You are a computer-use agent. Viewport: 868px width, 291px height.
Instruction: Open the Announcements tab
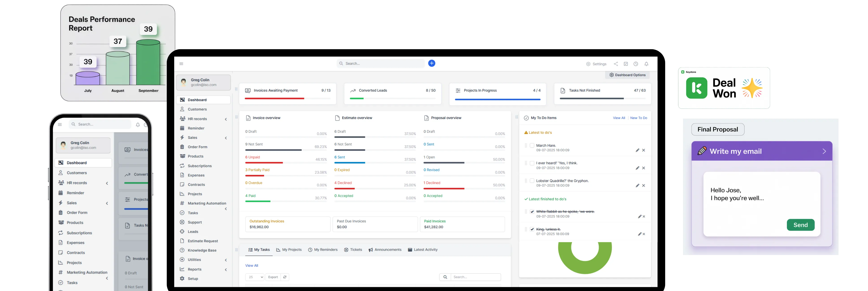pos(385,250)
